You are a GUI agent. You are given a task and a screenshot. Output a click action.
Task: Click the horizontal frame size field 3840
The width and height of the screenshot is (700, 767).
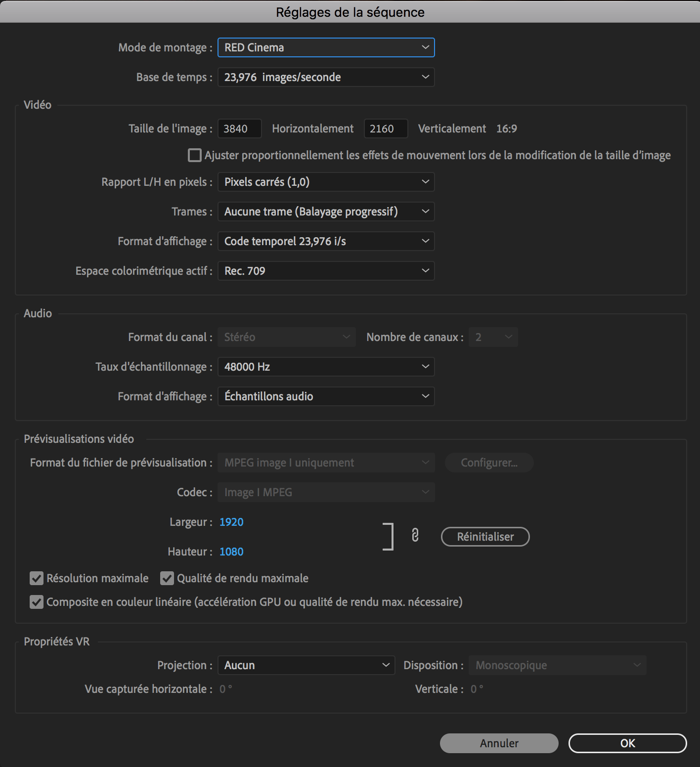239,128
